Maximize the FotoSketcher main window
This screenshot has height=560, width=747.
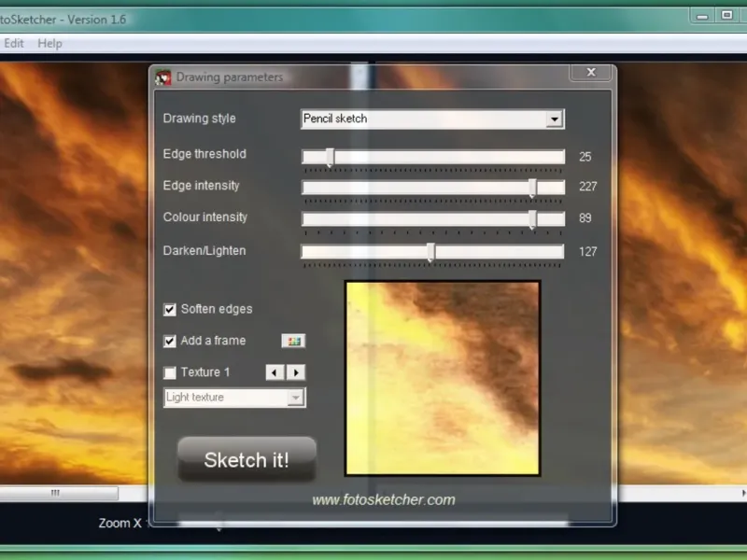point(726,16)
